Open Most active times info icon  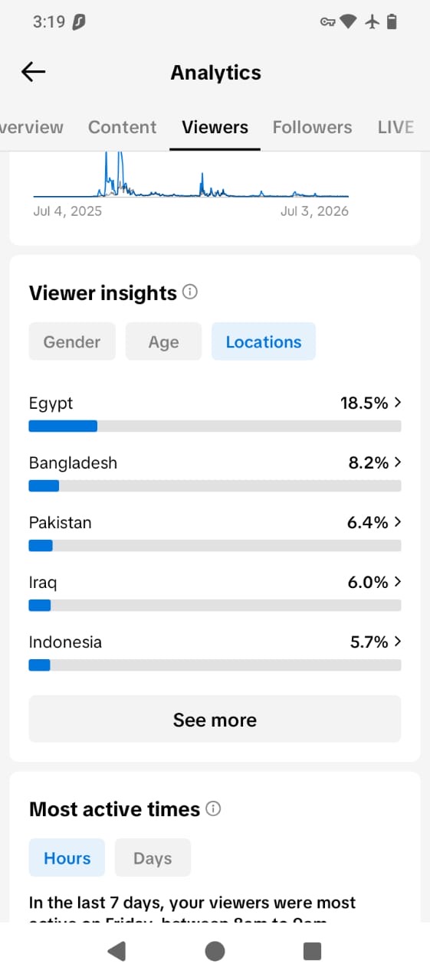click(213, 808)
